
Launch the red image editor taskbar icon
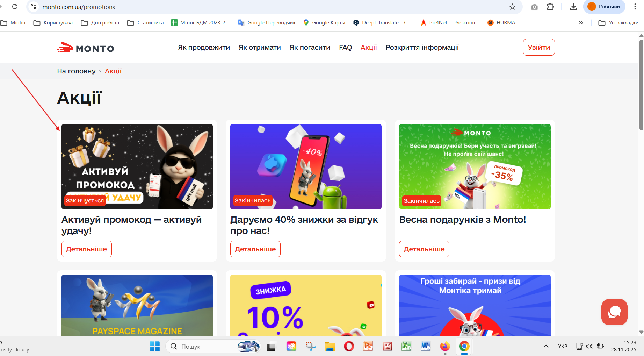[x=387, y=346]
